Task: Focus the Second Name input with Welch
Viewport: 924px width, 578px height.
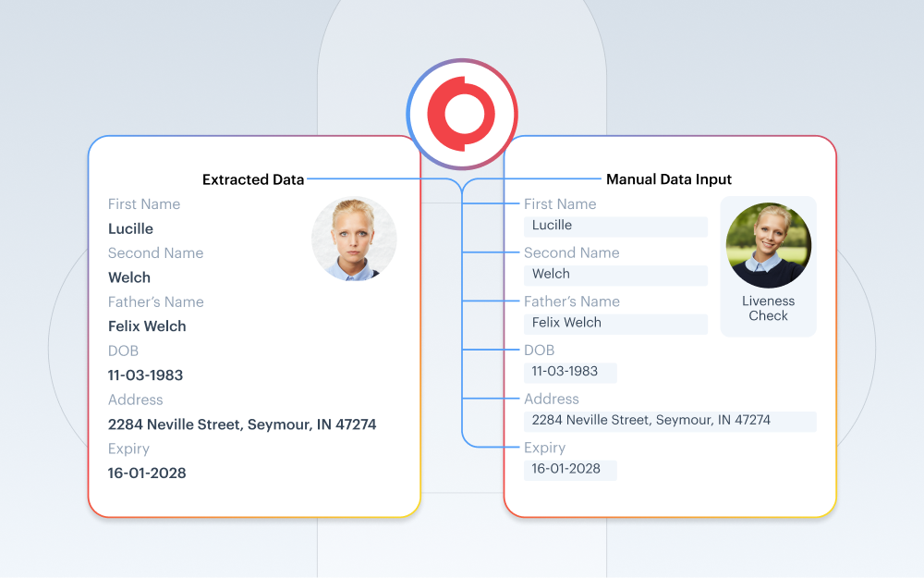Action: [x=615, y=275]
